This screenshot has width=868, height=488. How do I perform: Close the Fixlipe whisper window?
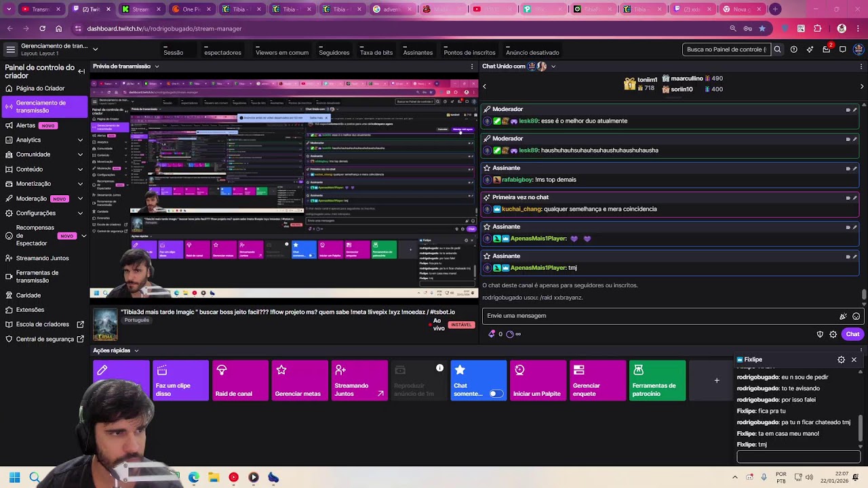coord(854,360)
